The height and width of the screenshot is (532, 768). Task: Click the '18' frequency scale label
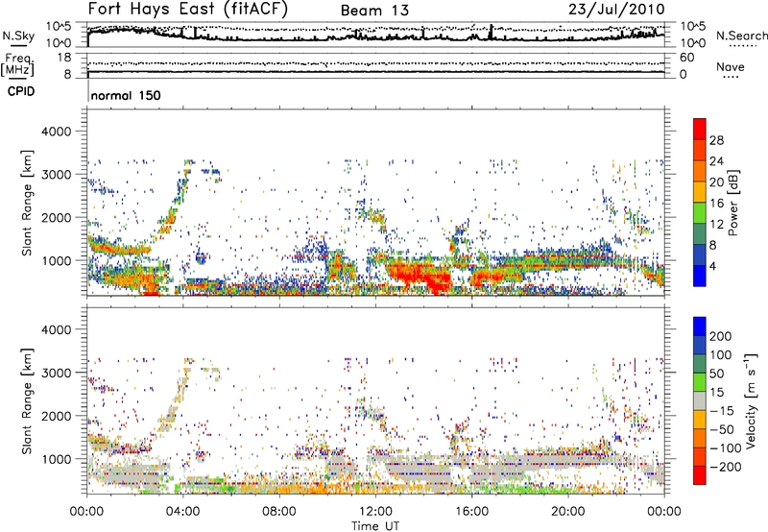[x=63, y=58]
